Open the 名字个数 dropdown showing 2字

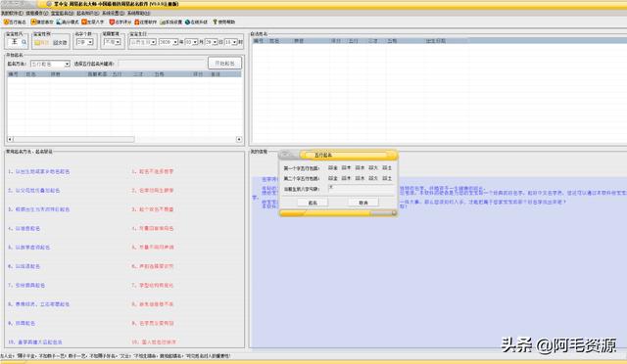(x=85, y=42)
